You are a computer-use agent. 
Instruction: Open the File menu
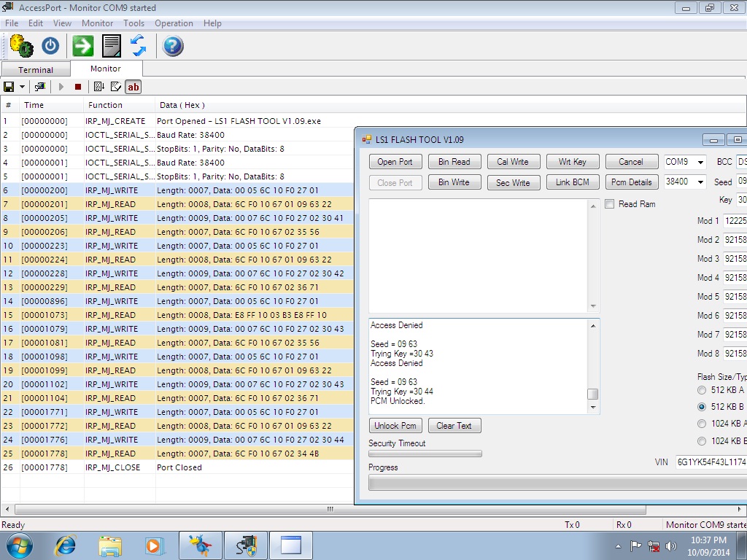point(12,23)
